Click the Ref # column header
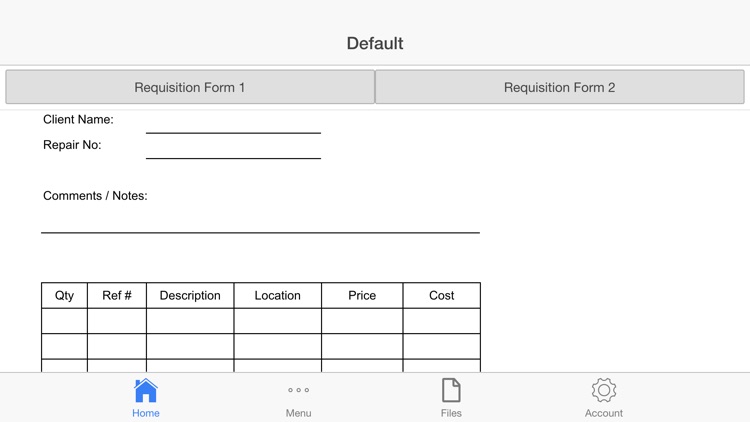Viewport: 750px width, 422px height. click(x=117, y=296)
